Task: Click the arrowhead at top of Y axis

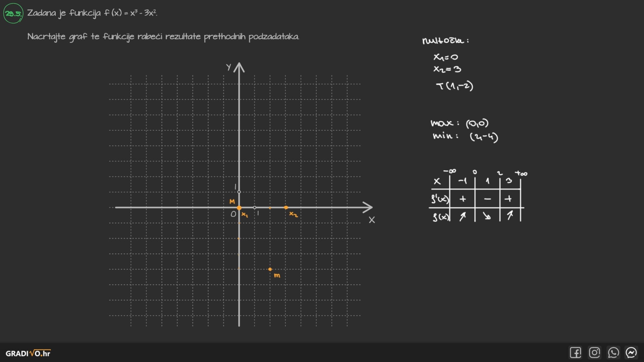Action: click(x=239, y=66)
